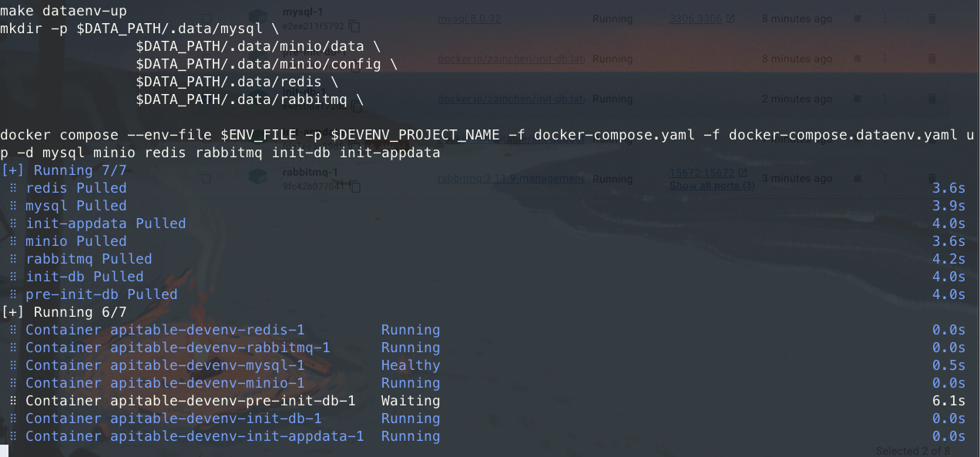Click the 'mysql Pulled' line

[76, 206]
